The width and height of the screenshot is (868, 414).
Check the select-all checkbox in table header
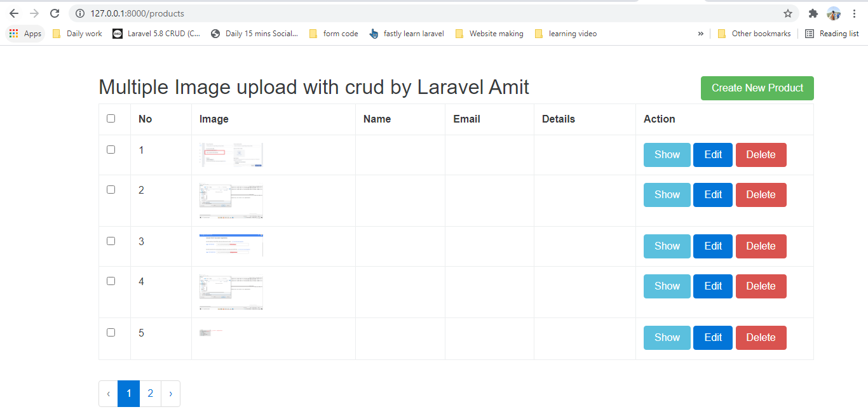[x=111, y=118]
